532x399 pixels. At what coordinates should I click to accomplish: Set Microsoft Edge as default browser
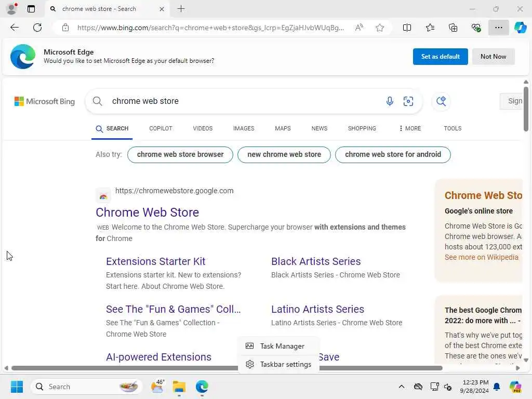click(x=440, y=57)
